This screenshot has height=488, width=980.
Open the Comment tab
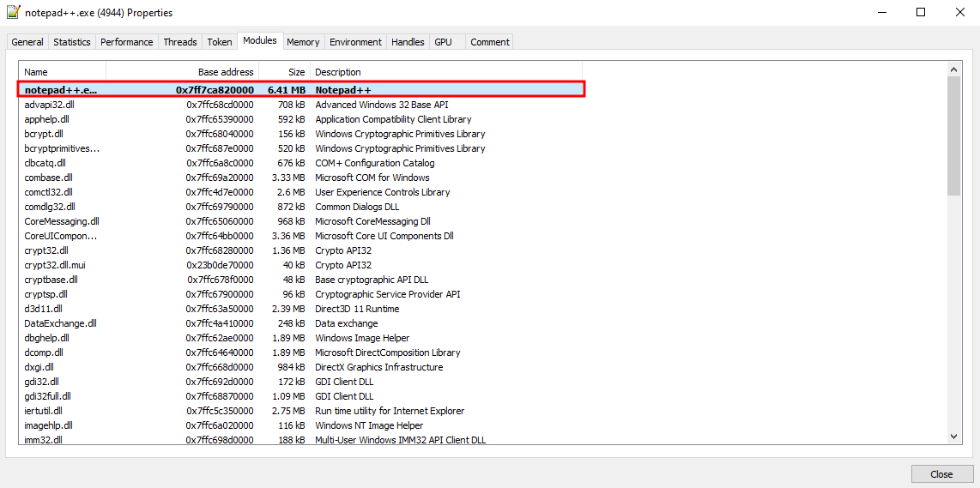(490, 42)
